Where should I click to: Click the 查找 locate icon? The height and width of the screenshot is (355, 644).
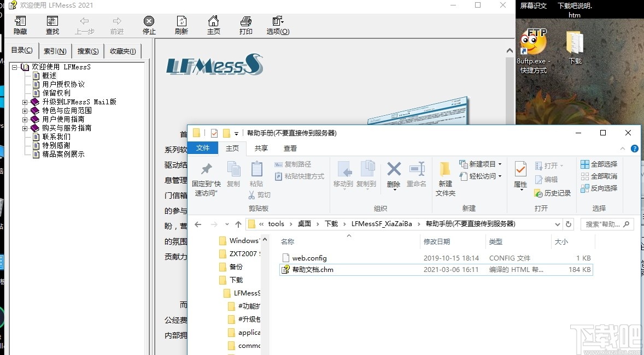click(52, 25)
